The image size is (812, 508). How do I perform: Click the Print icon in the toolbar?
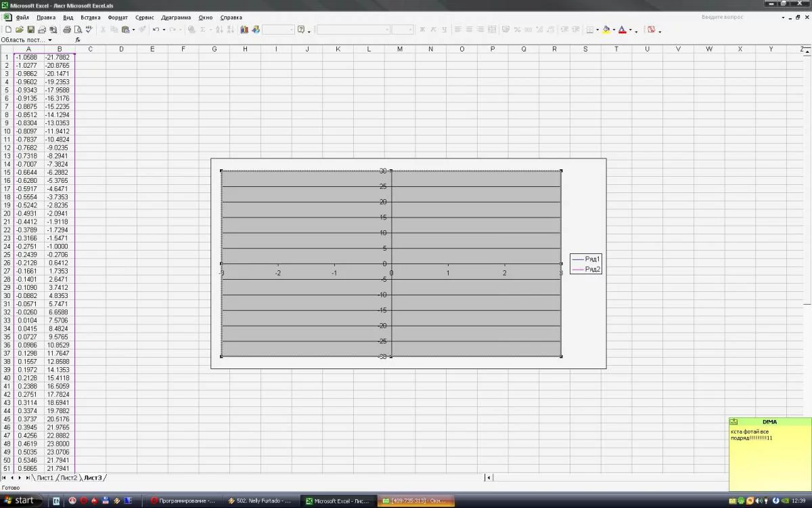(x=66, y=29)
